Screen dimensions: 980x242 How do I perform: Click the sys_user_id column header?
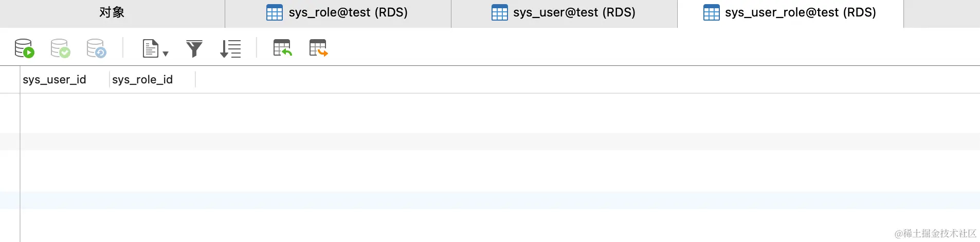[55, 80]
